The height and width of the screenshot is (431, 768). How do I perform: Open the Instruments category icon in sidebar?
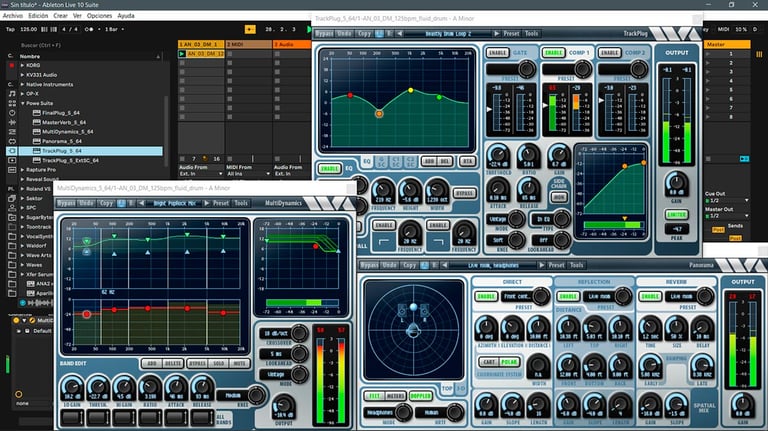click(12, 113)
